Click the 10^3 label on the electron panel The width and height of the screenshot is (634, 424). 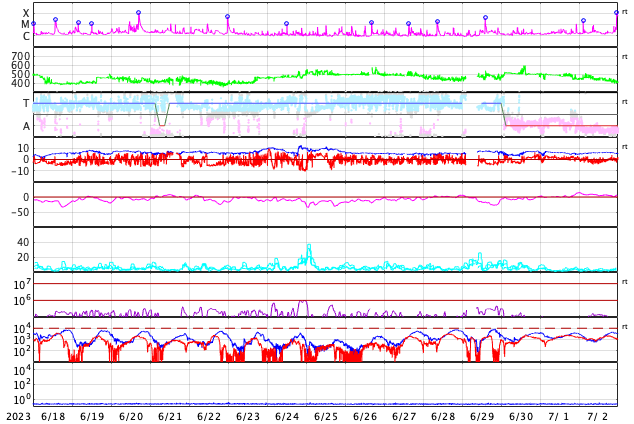[x=22, y=340]
